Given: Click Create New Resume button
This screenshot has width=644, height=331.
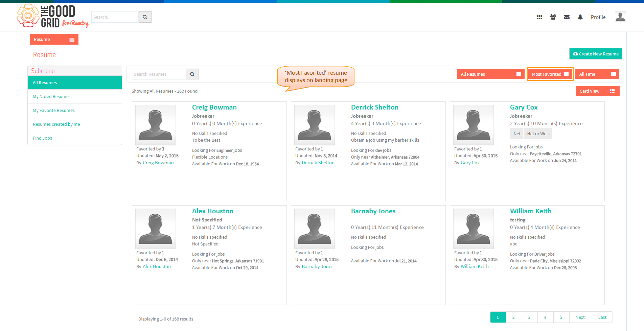Looking at the screenshot, I should (596, 54).
